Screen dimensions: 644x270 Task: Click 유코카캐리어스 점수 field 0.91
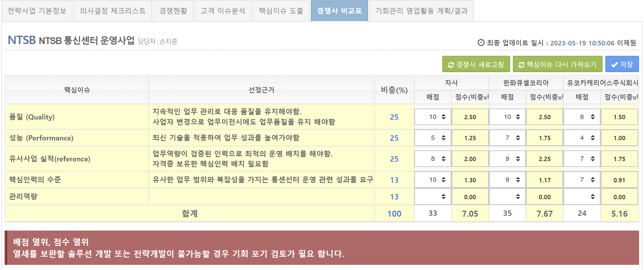click(619, 180)
